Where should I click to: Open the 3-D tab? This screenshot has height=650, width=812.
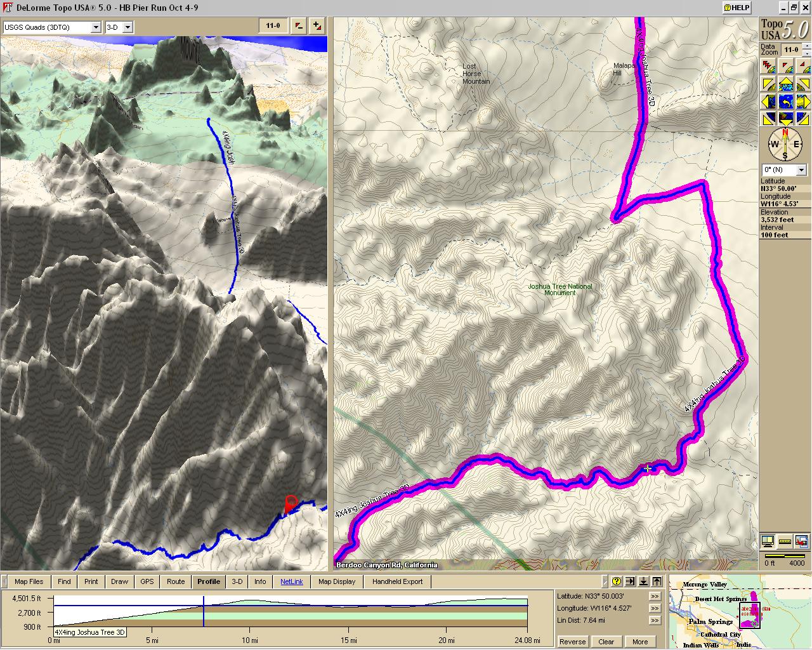click(x=237, y=581)
